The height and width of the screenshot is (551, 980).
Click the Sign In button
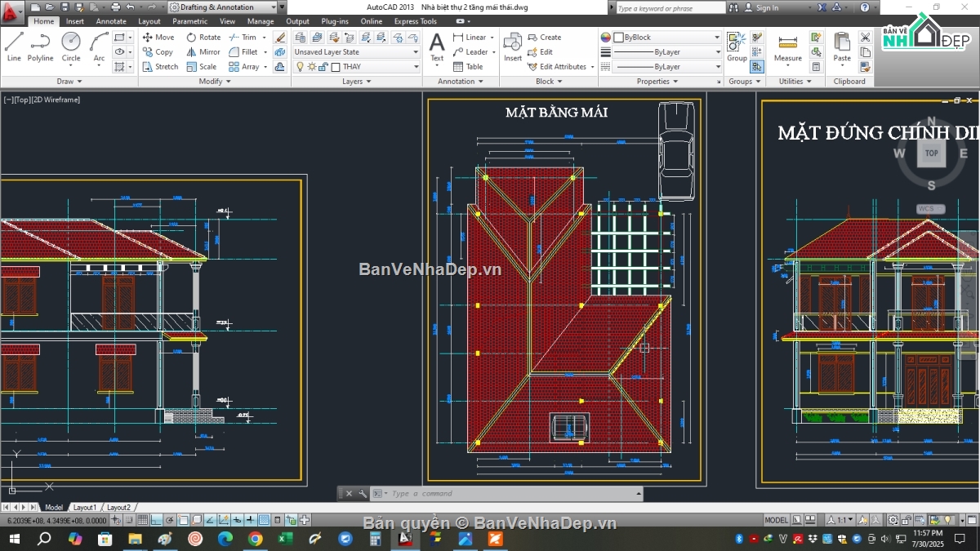[x=765, y=7]
